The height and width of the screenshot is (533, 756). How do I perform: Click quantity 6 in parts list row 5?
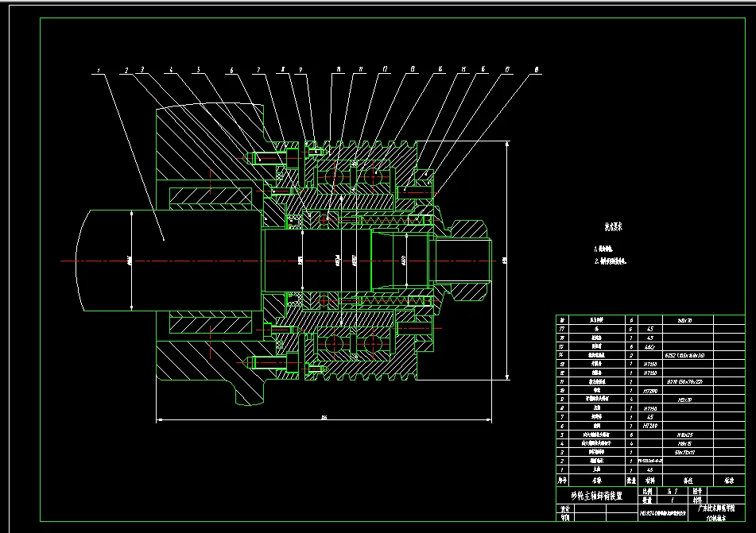[x=631, y=435]
